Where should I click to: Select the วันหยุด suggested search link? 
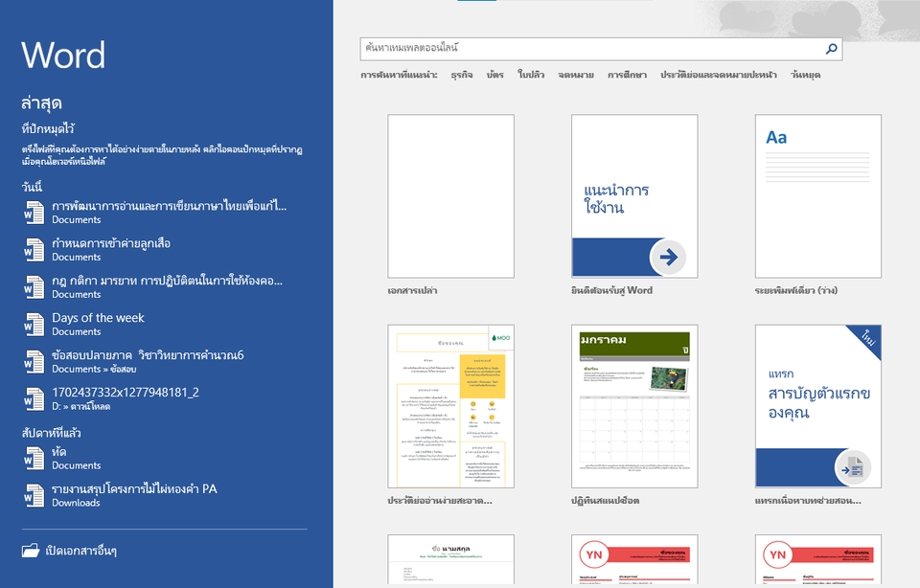(x=805, y=75)
